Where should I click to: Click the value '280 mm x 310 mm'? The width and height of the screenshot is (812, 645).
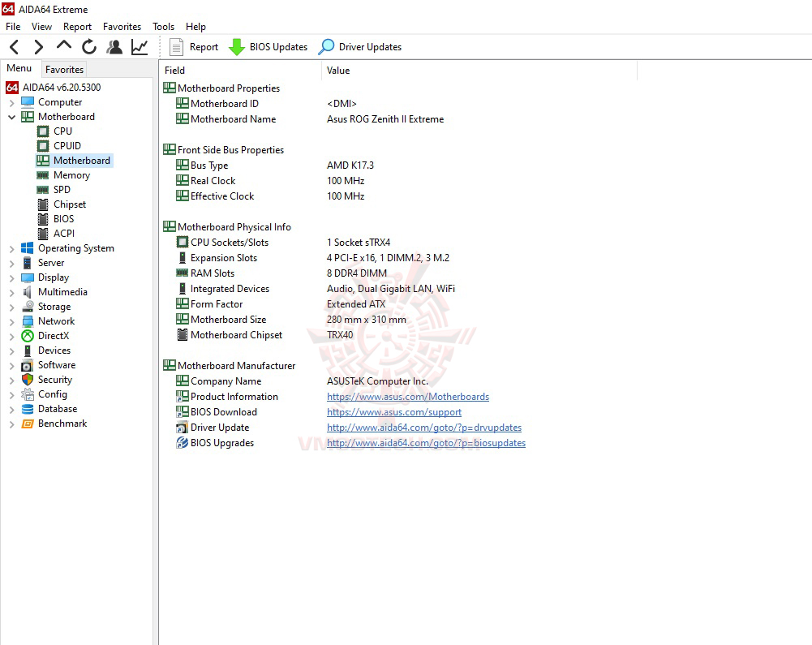[366, 320]
